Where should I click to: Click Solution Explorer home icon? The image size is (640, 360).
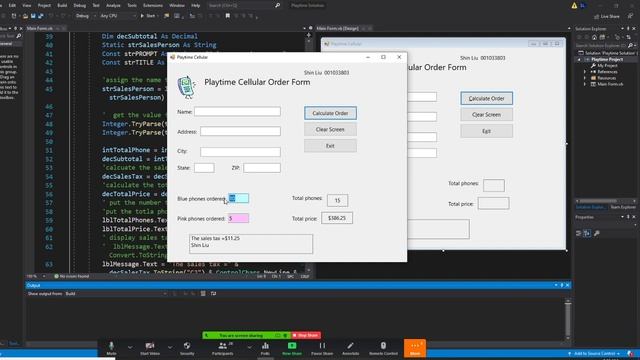click(x=594, y=37)
